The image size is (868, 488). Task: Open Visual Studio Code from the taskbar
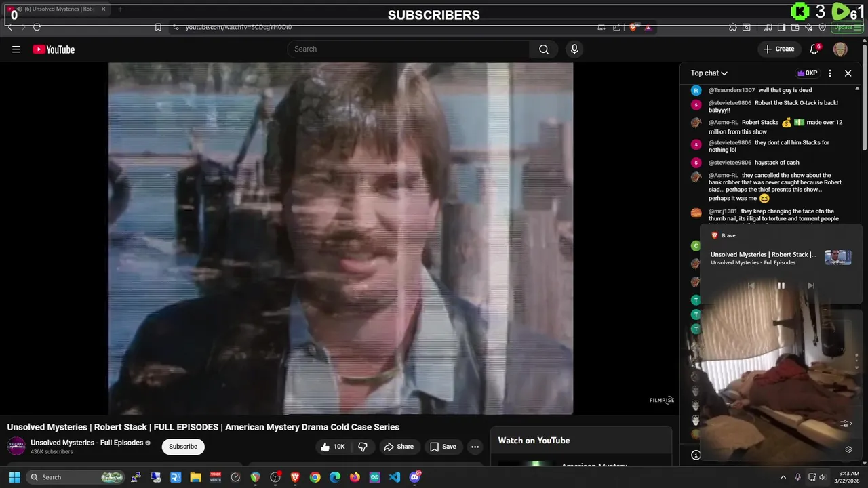[395, 477]
